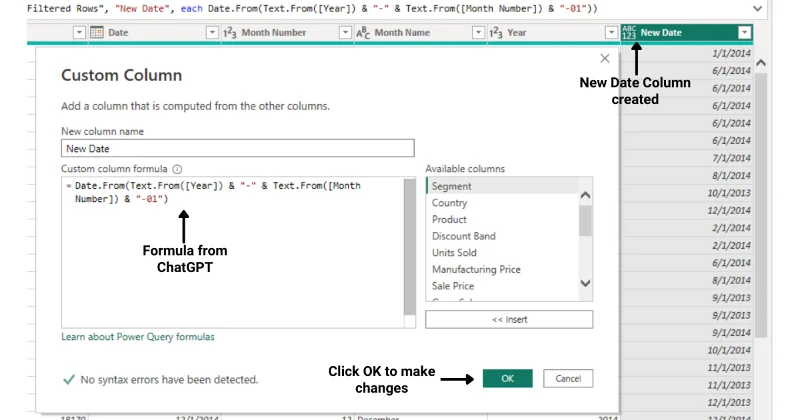This screenshot has width=800, height=420.
Task: Click the 9/1/2014 cell in New Date
Action: tap(687, 333)
